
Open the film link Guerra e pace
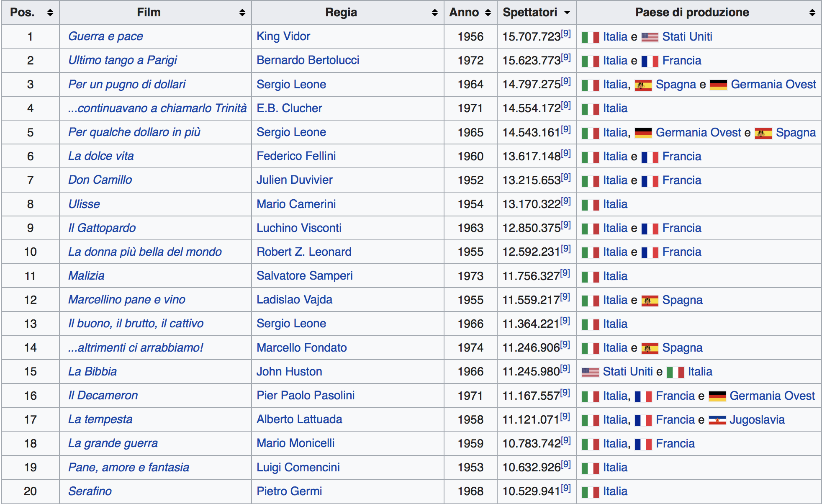pyautogui.click(x=105, y=36)
